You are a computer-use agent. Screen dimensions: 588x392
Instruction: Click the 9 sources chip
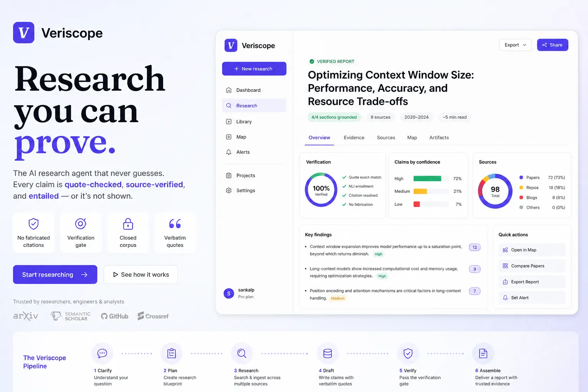[x=381, y=117]
